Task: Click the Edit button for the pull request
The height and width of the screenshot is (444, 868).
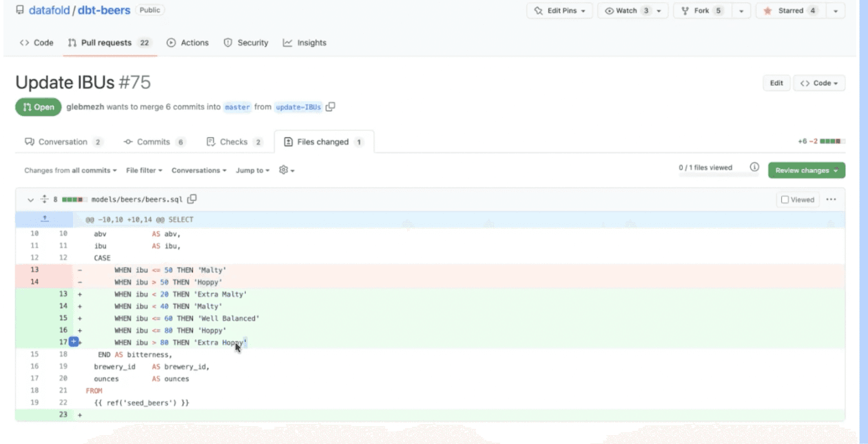Action: [776, 82]
